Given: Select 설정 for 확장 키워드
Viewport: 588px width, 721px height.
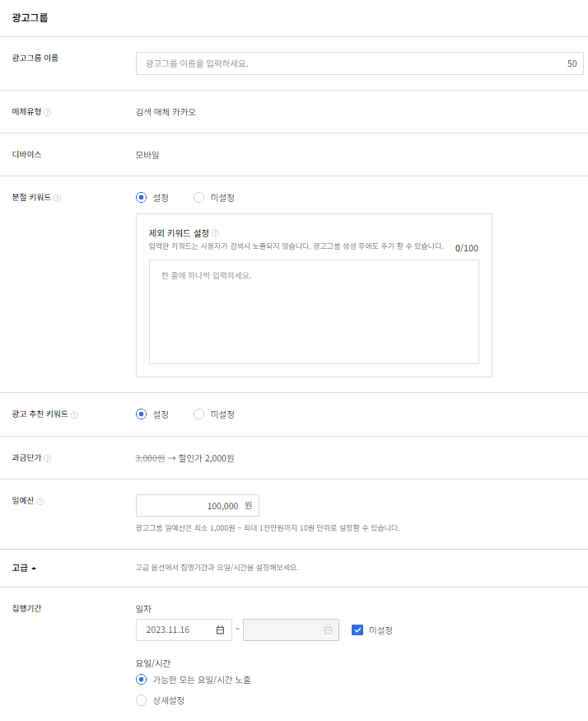Looking at the screenshot, I should pos(141,198).
